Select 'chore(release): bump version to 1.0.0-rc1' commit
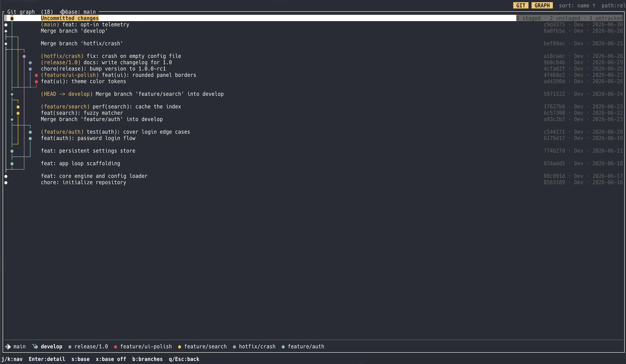This screenshot has height=364, width=626. coord(313,69)
